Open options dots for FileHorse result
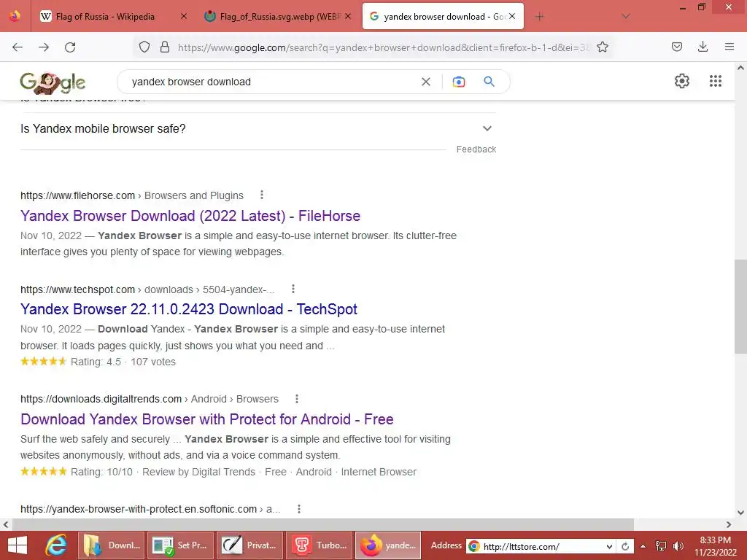Viewport: 747px width, 560px height. (x=262, y=195)
